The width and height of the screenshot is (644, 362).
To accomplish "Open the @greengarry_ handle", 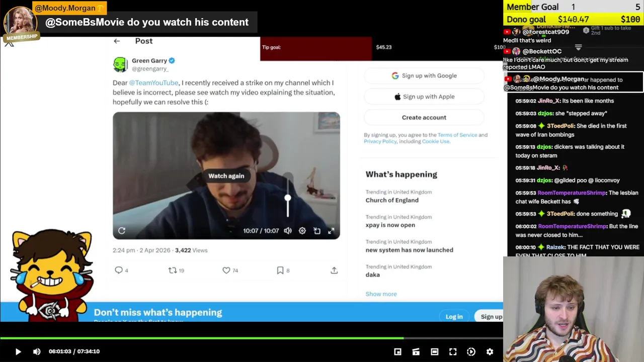I will point(150,69).
